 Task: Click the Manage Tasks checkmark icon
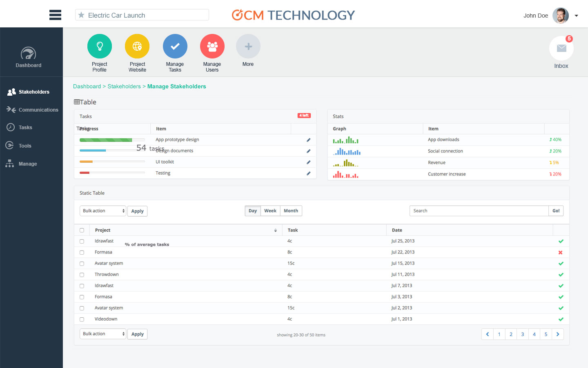[175, 46]
